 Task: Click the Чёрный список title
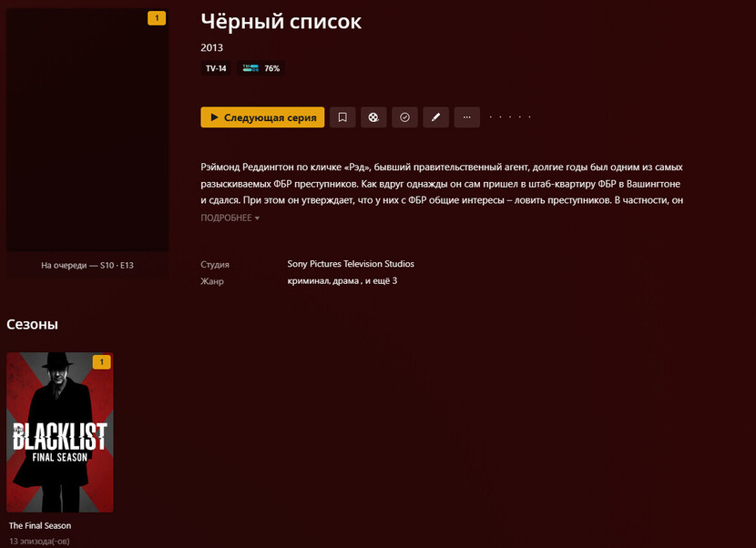pos(281,21)
